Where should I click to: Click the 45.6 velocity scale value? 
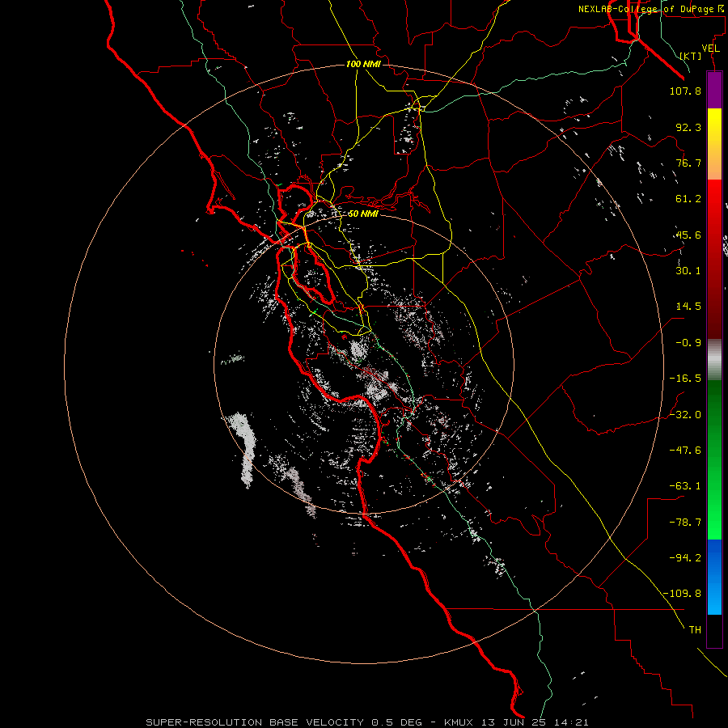click(688, 235)
